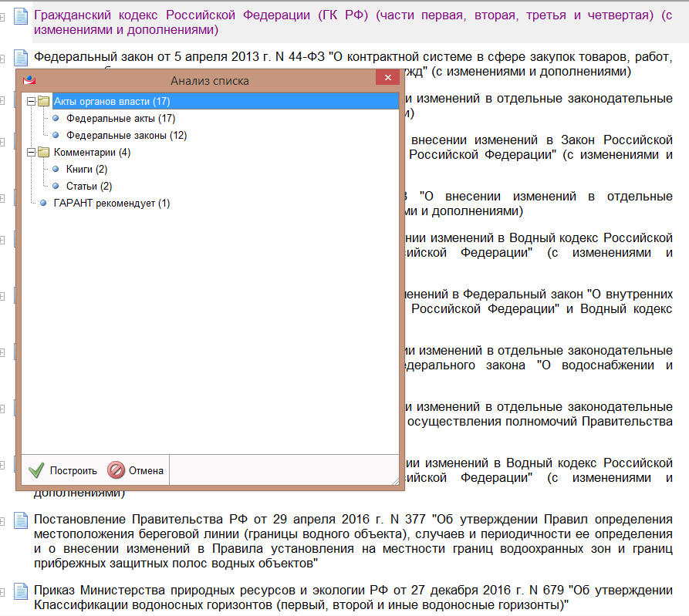Click the document icon of Постановление Правительства N 377
689x616 pixels.
click(21, 520)
